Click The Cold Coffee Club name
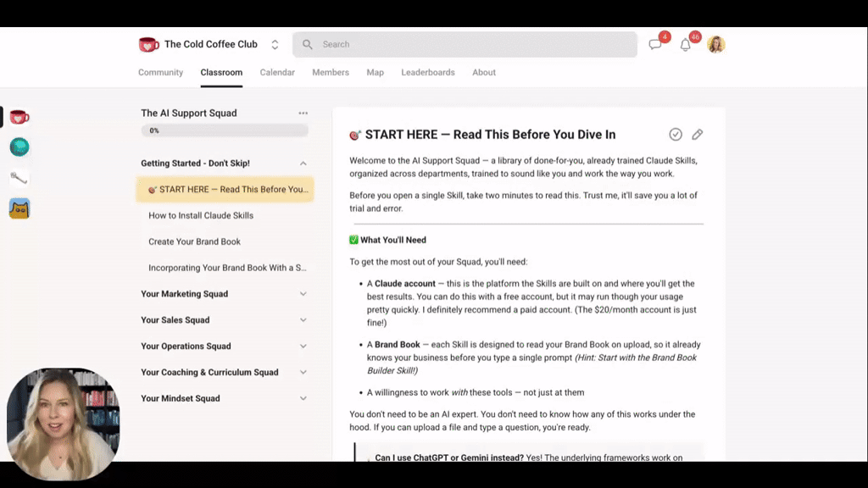868x488 pixels. coord(211,44)
